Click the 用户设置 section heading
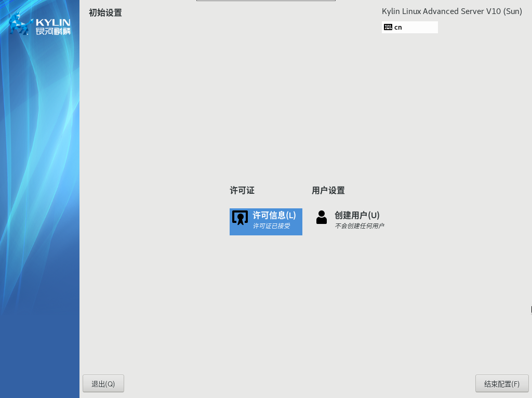Viewport: 532px width, 398px height. [328, 190]
